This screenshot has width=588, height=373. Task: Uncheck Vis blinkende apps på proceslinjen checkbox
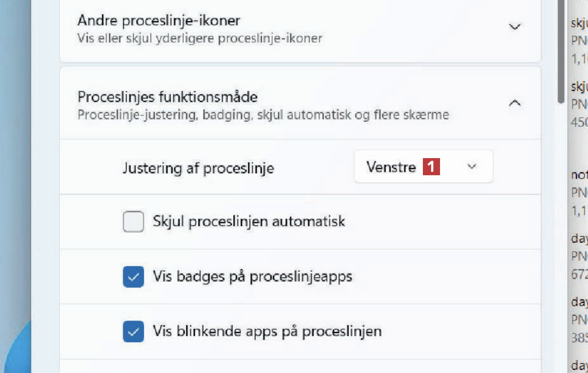click(x=133, y=332)
